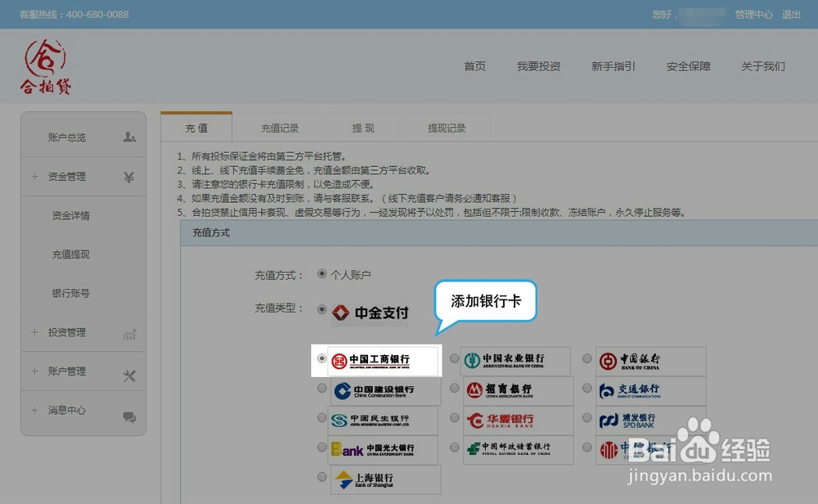Select the 中国邮政储蓄银行 radio button
The width and height of the screenshot is (818, 504).
coord(454,447)
